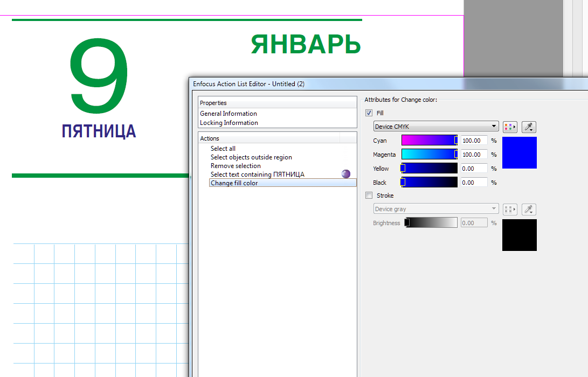Open the Device gray color space dropdown
This screenshot has height=377, width=588.
(436, 209)
